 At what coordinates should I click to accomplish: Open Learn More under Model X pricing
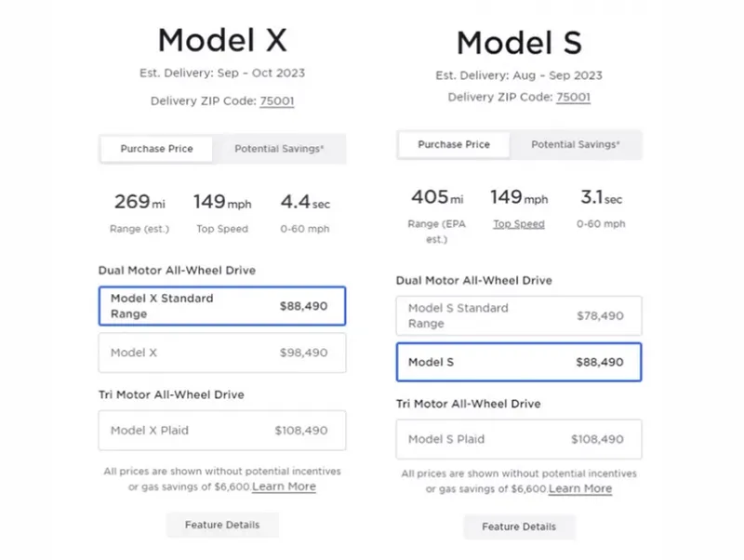click(x=284, y=487)
